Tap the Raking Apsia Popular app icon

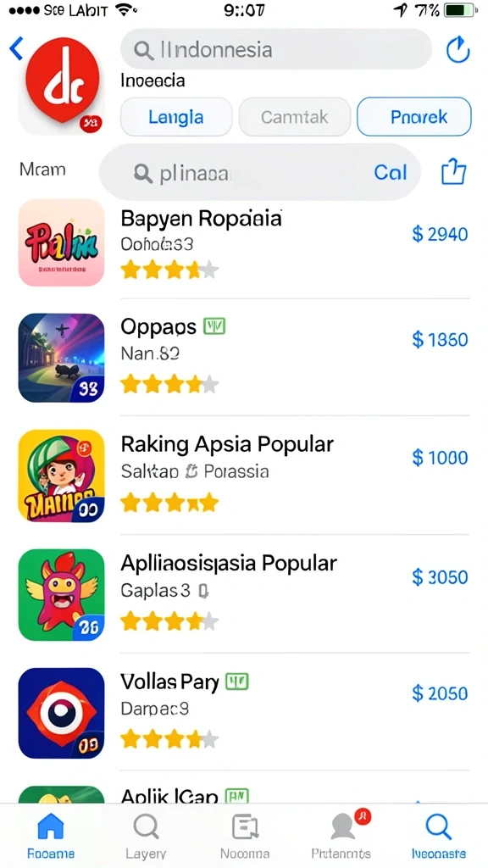[61, 476]
